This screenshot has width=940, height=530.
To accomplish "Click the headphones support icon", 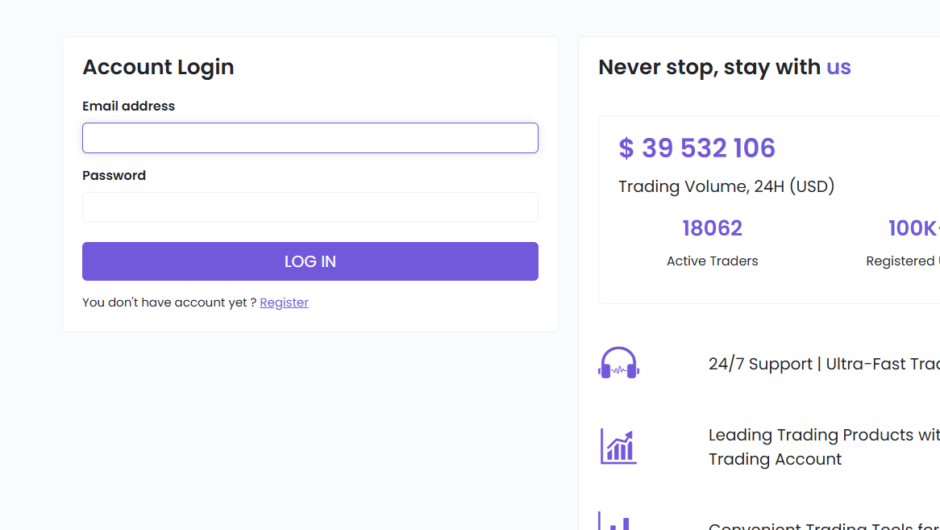I will pyautogui.click(x=619, y=363).
